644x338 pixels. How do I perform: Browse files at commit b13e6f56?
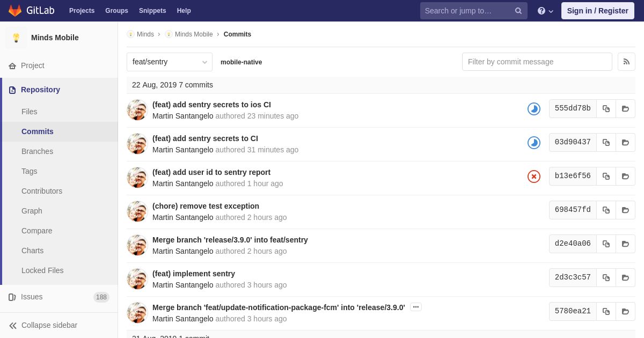click(625, 176)
